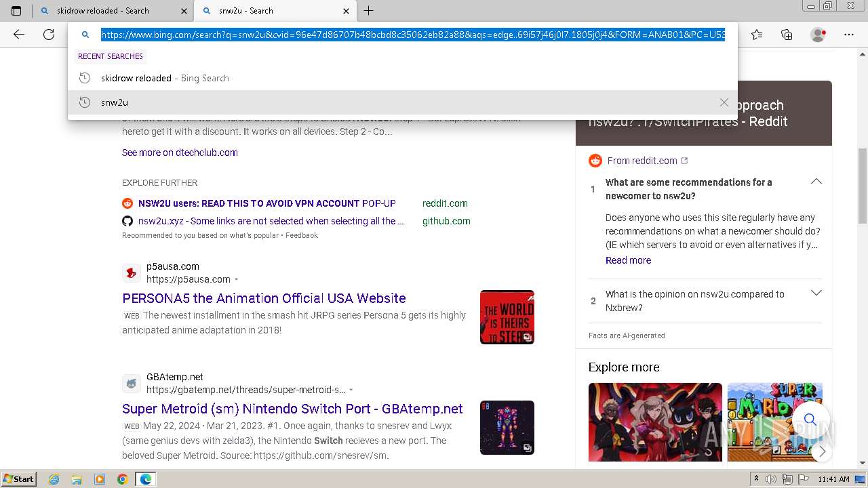Open the Collections icon in toolbar
This screenshot has height=488, width=868.
pyautogui.click(x=787, y=35)
